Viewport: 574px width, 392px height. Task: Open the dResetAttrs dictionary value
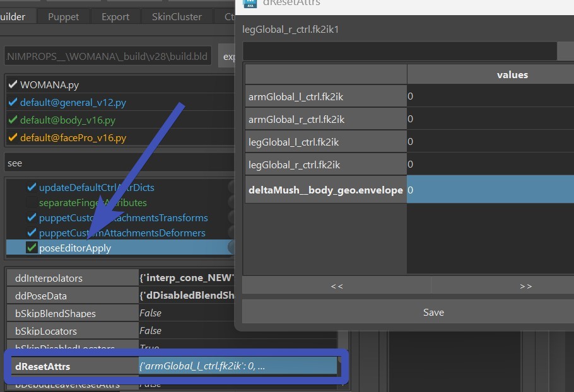tap(238, 366)
